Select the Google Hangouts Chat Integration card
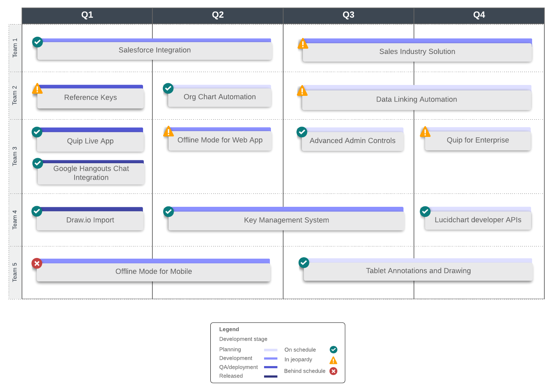553x392 pixels. click(x=91, y=173)
